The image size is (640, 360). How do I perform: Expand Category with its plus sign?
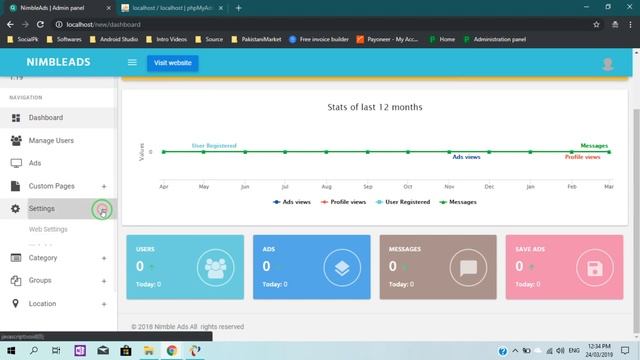[104, 258]
